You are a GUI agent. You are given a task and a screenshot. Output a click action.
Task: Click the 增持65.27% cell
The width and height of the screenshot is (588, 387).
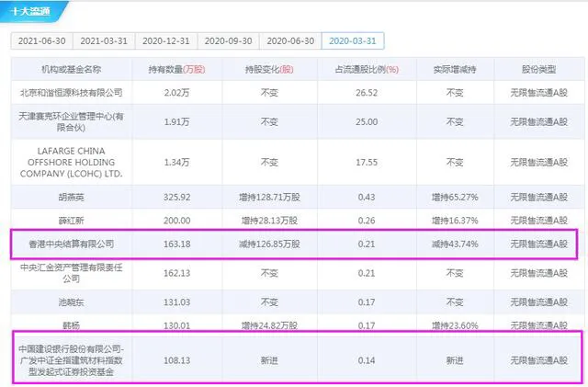[x=455, y=197]
